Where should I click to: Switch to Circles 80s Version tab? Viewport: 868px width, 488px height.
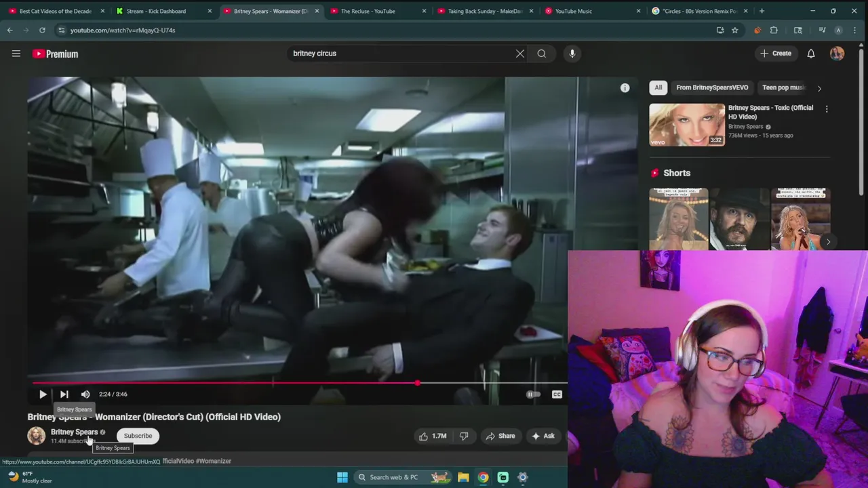coord(699,11)
